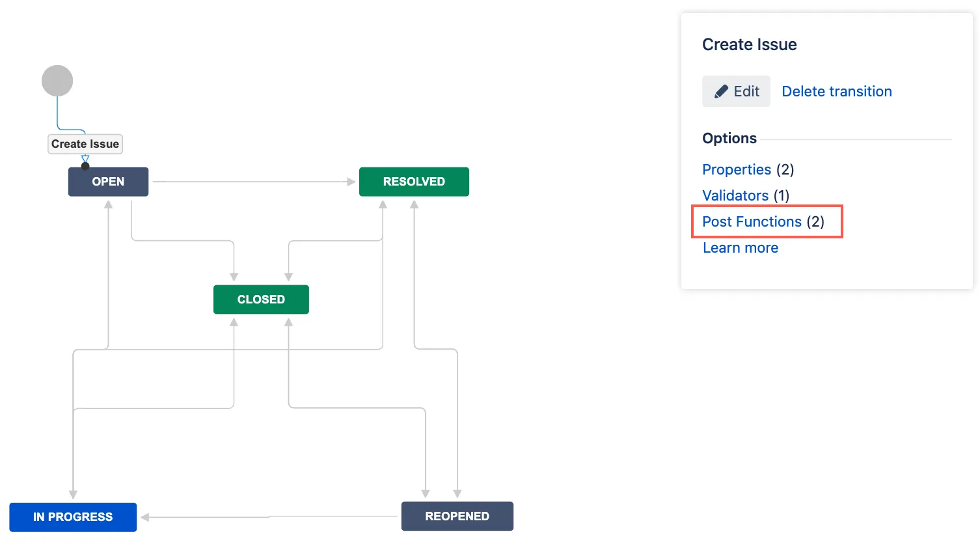
Task: Open the Post Functions link
Action: click(752, 221)
